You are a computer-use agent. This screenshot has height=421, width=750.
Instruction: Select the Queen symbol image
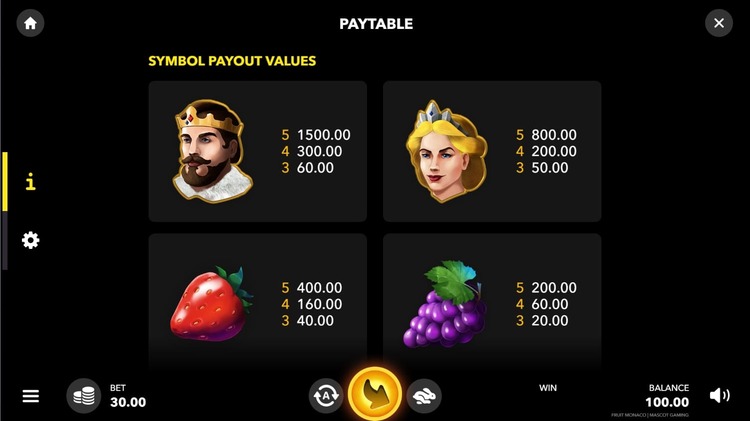tap(446, 151)
